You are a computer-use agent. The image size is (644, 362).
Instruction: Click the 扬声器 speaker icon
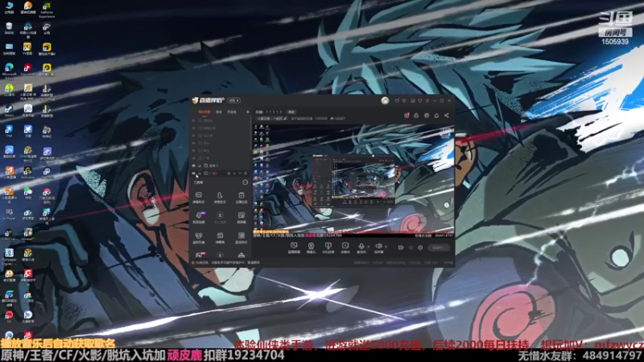(x=378, y=248)
